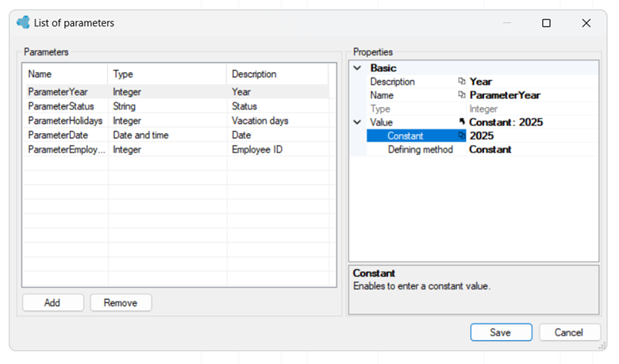Click the 'Vacation days' description cell
Image resolution: width=619 pixels, height=364 pixels.
coord(260,121)
